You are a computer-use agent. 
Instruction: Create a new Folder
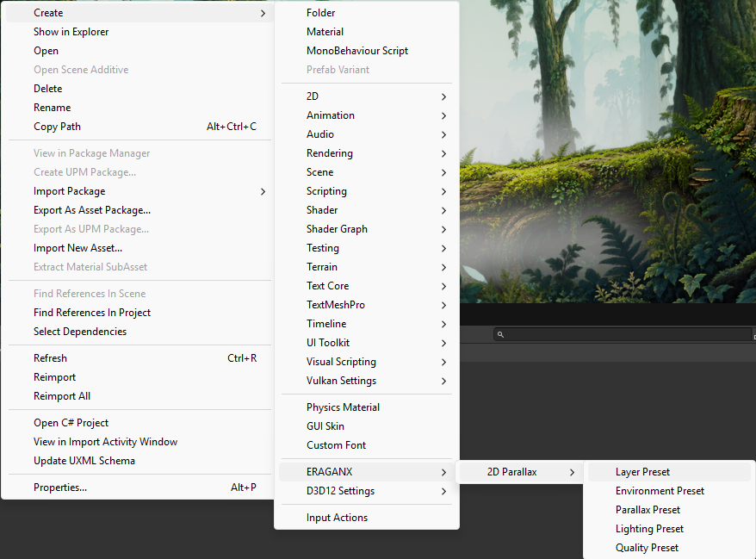(x=367, y=13)
